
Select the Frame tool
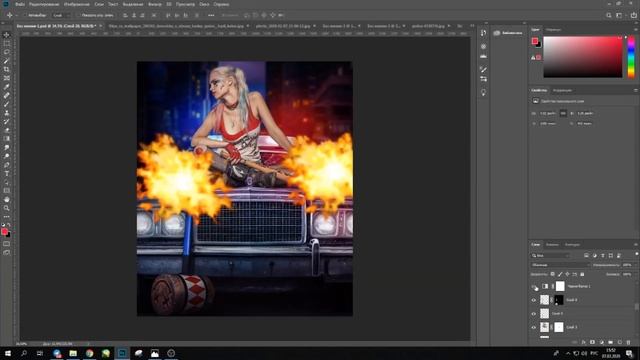[7, 78]
